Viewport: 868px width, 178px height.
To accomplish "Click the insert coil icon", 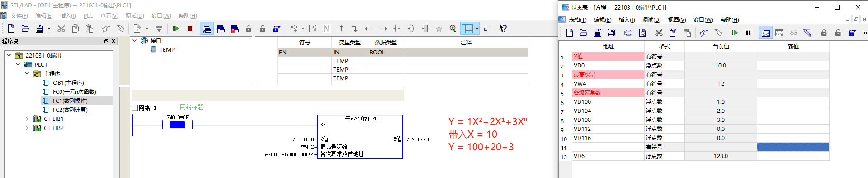I will pos(411,29).
